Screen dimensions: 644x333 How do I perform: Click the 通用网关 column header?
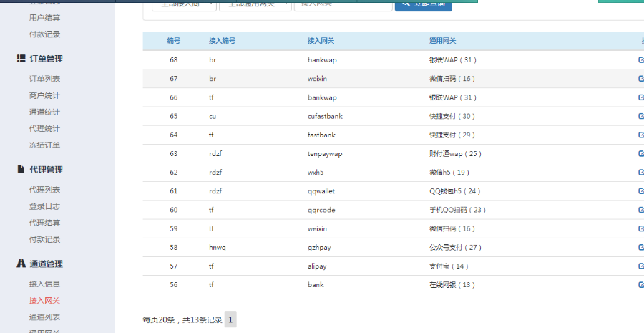click(x=443, y=41)
